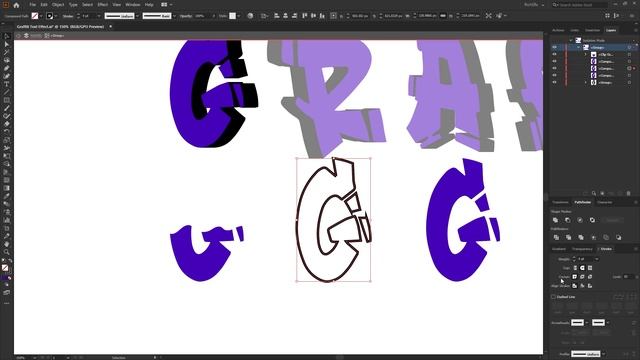The width and height of the screenshot is (640, 360).
Task: Click Divide in Pathfinders row
Action: tap(556, 237)
